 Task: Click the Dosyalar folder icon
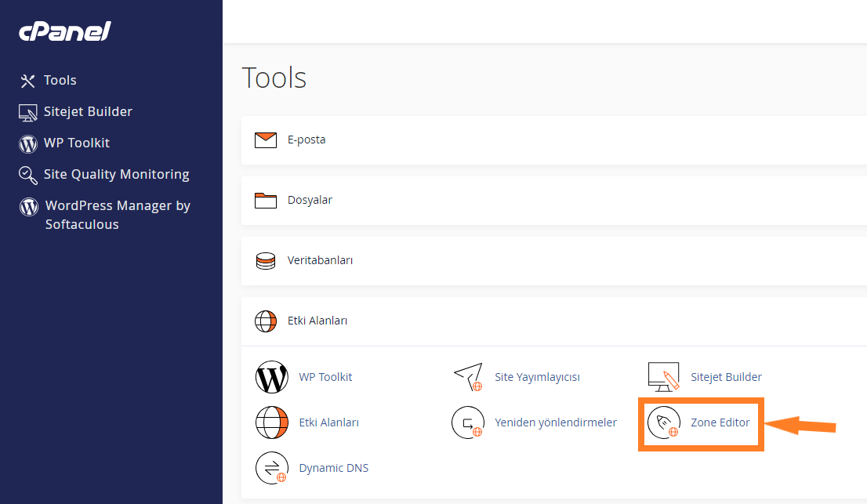pos(266,201)
